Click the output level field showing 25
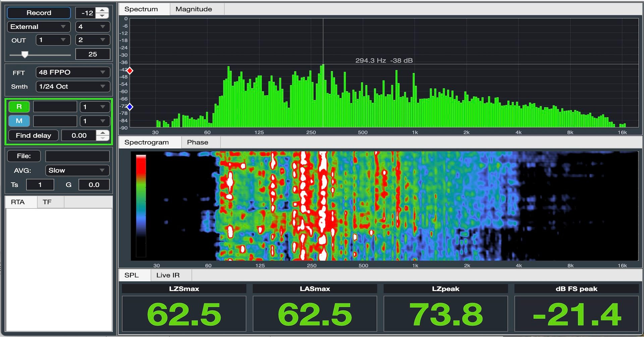 (x=93, y=54)
